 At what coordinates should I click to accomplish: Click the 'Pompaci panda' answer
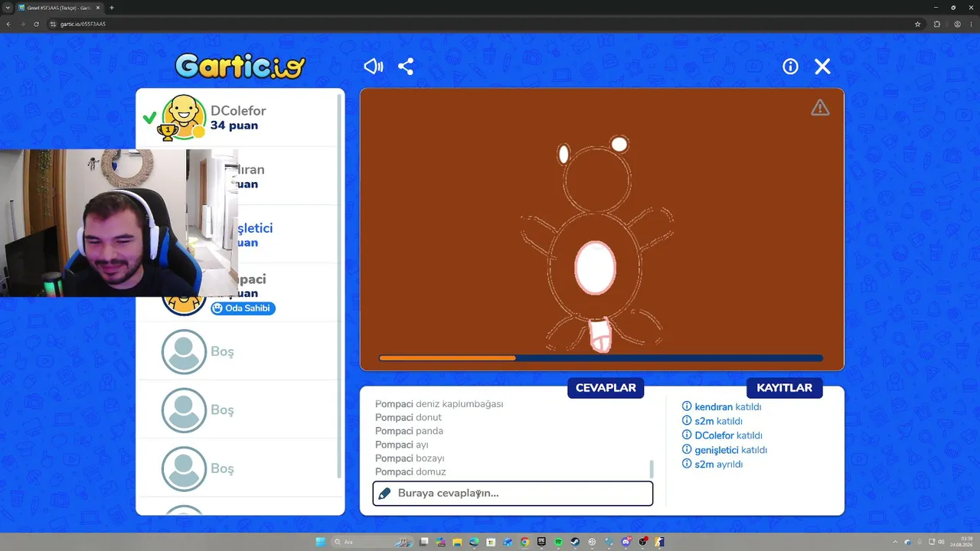[x=409, y=431]
